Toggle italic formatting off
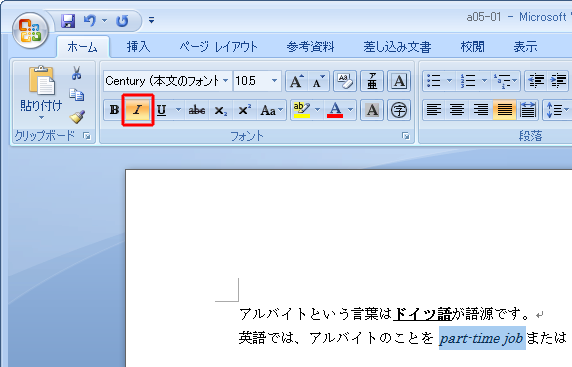The width and height of the screenshot is (572, 367). (x=138, y=110)
